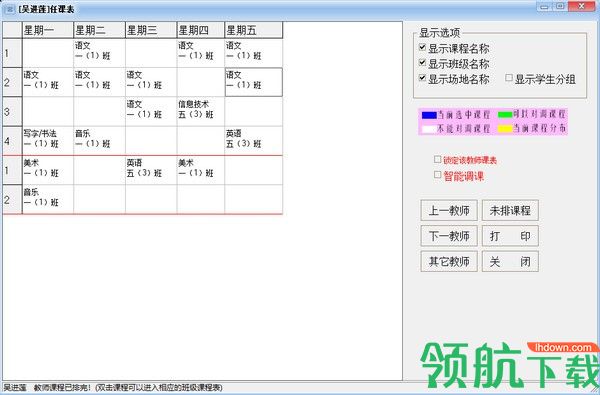Image resolution: width=600 pixels, height=395 pixels.
Task: Close the 任课表 window with X
Action: [581, 7]
